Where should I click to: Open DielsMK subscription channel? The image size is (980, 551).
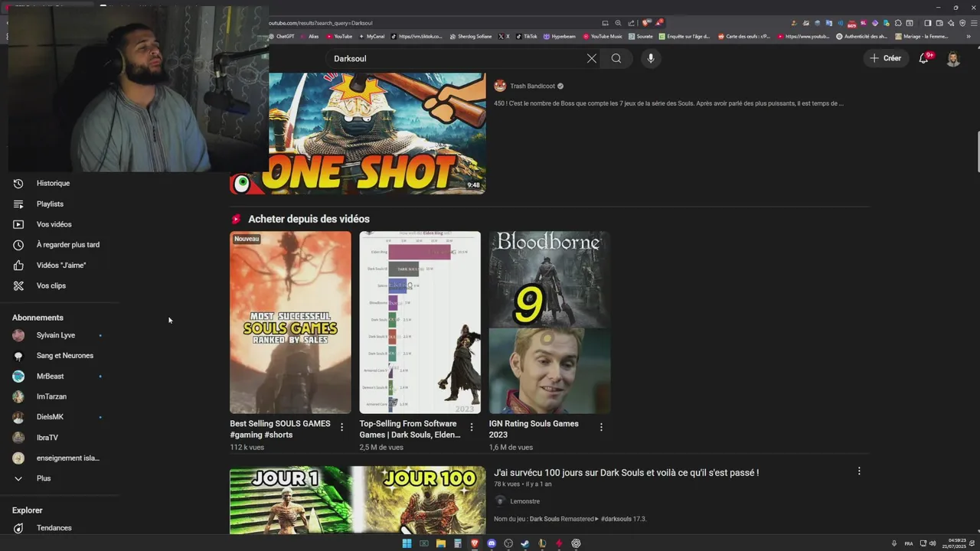pyautogui.click(x=50, y=417)
